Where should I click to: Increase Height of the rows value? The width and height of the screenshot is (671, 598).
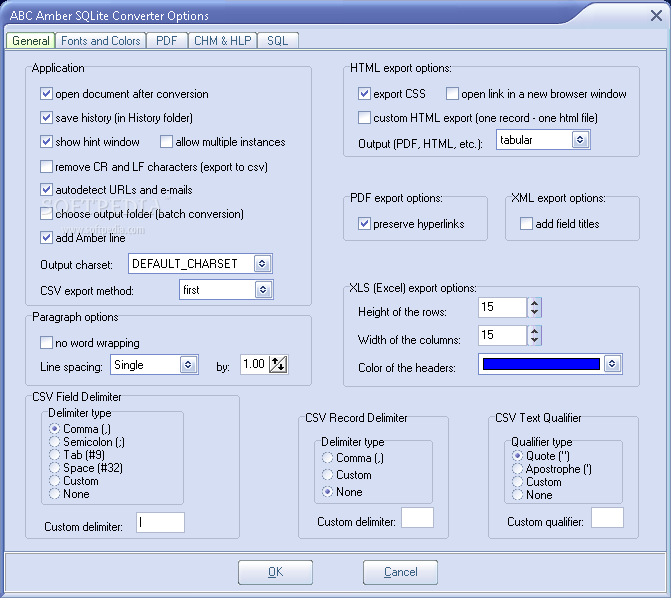click(534, 303)
